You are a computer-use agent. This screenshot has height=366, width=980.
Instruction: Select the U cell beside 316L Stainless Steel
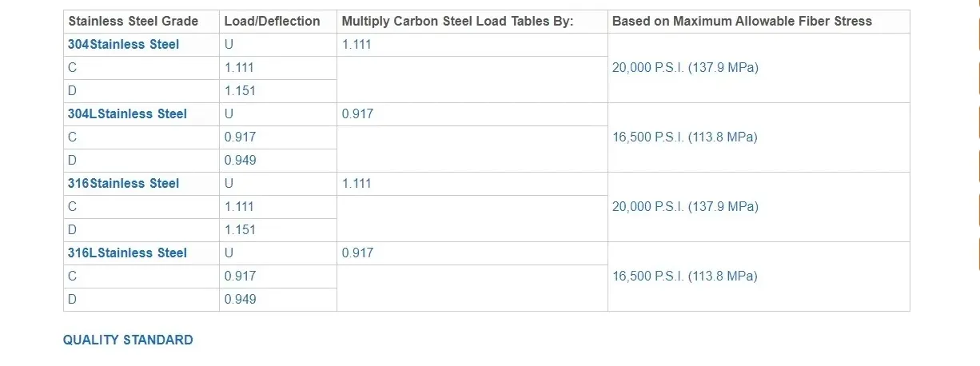[x=229, y=253]
